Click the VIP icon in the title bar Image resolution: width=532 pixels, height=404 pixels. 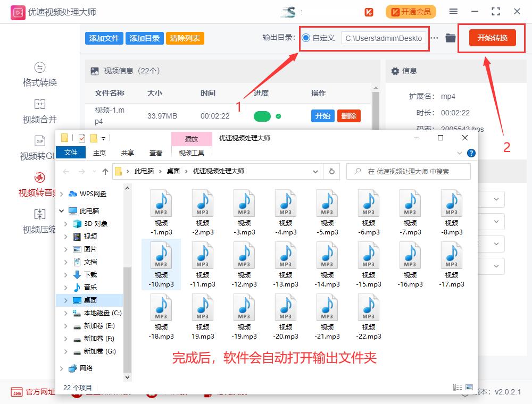(369, 11)
